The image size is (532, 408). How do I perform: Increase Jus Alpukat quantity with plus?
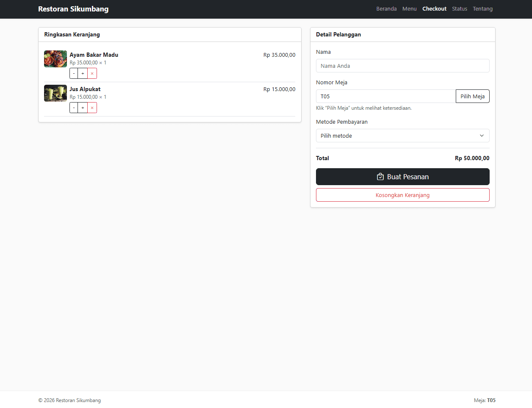pos(83,108)
